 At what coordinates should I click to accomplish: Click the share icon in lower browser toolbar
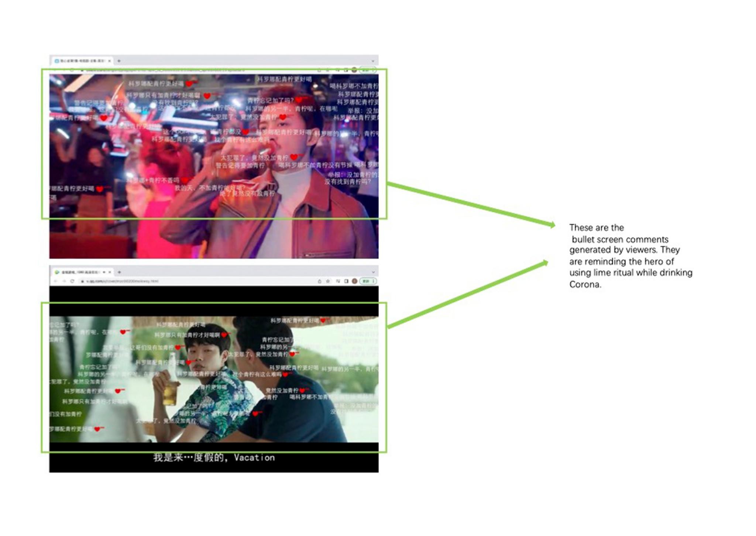[320, 281]
